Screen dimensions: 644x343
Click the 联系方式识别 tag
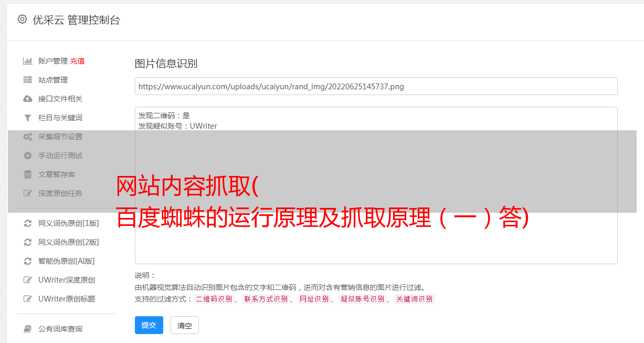[266, 299]
